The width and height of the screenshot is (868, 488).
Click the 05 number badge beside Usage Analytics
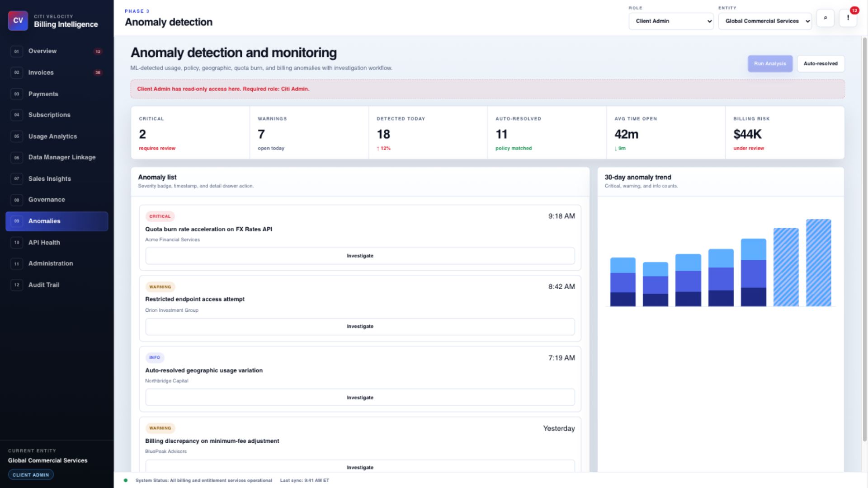pyautogui.click(x=17, y=136)
